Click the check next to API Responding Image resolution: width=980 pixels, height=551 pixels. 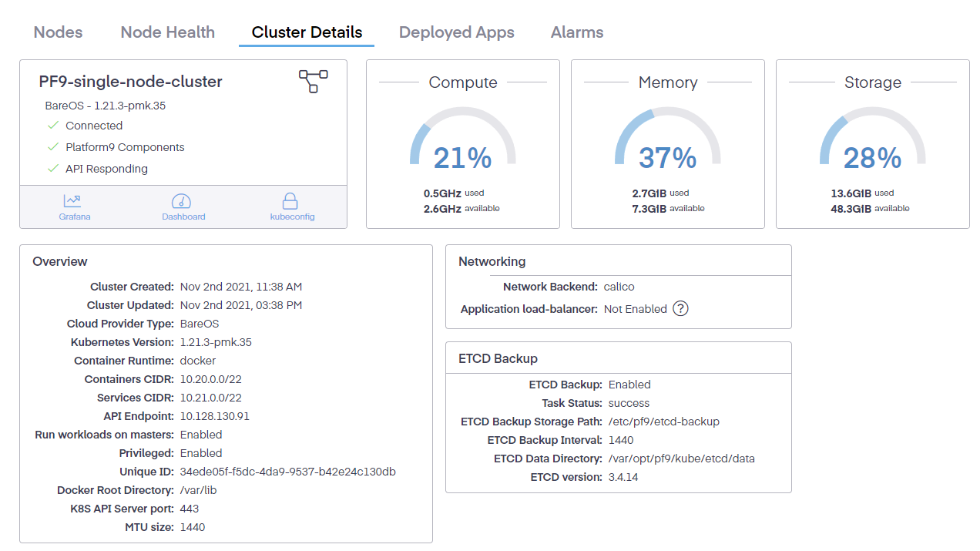(x=53, y=169)
